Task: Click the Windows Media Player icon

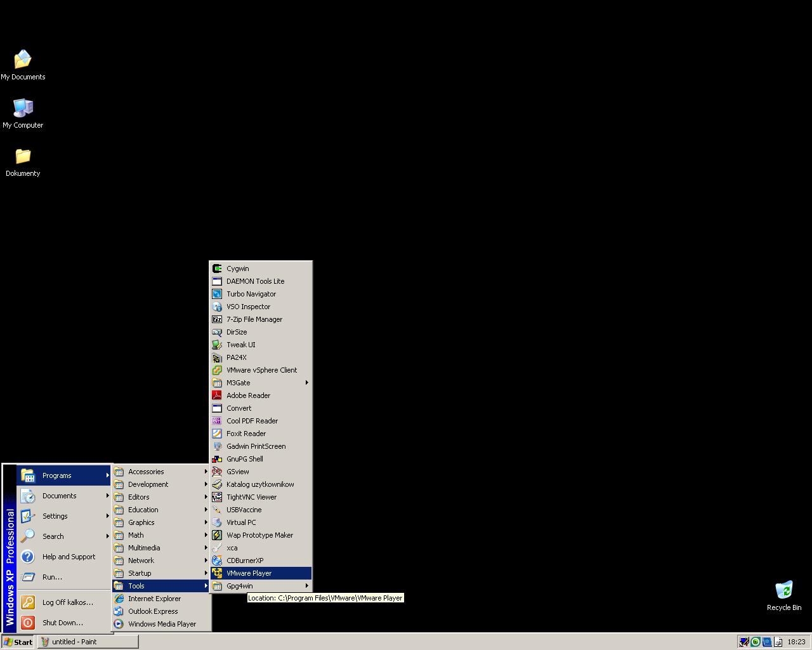Action: click(119, 624)
